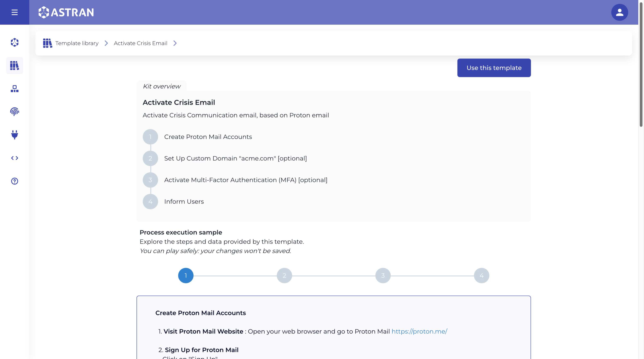
Task: Go to process sample step 1
Action: coord(186,275)
